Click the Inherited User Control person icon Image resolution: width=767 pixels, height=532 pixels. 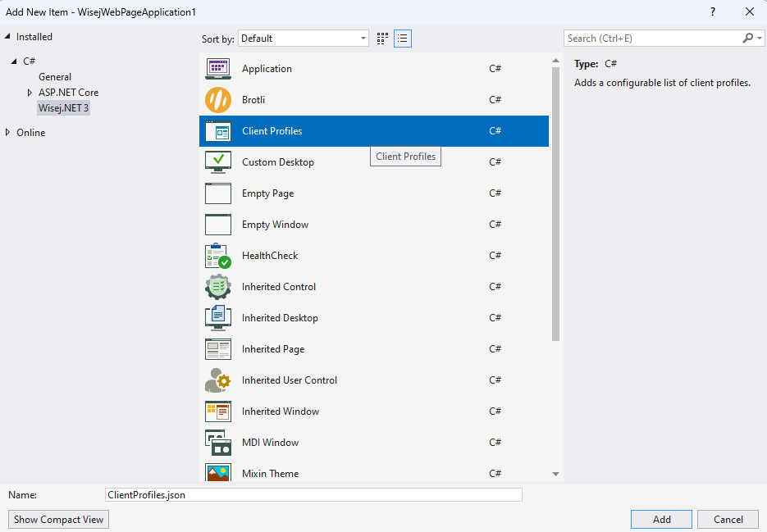tap(218, 380)
